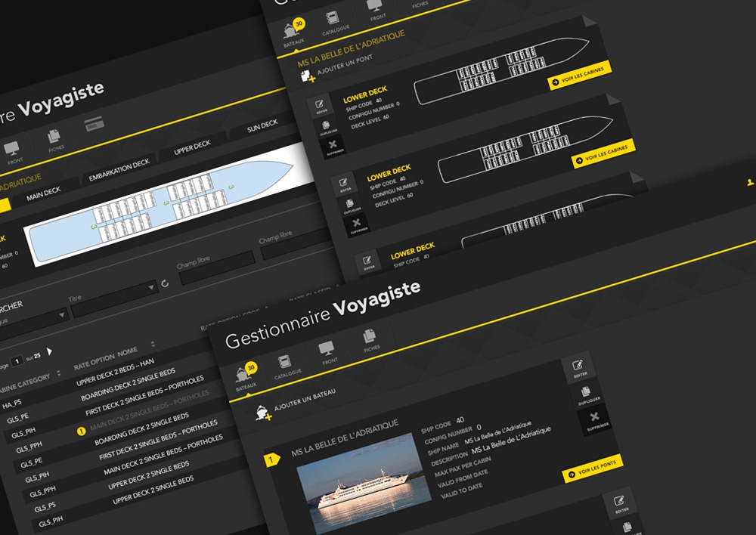Click the Ajouter un bateau ship-plus icon
The height and width of the screenshot is (535, 756).
263,413
